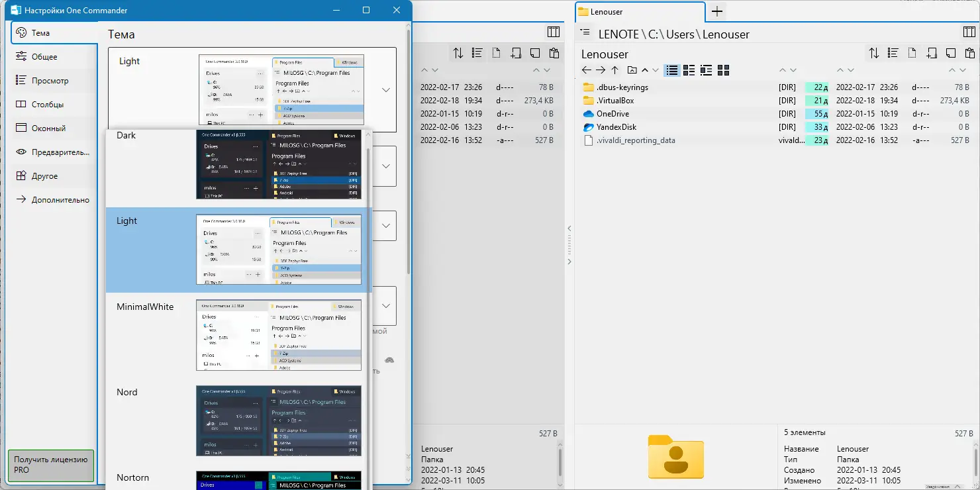
Task: Toggle columns layout icon in Lenouser pane
Action: point(969,32)
